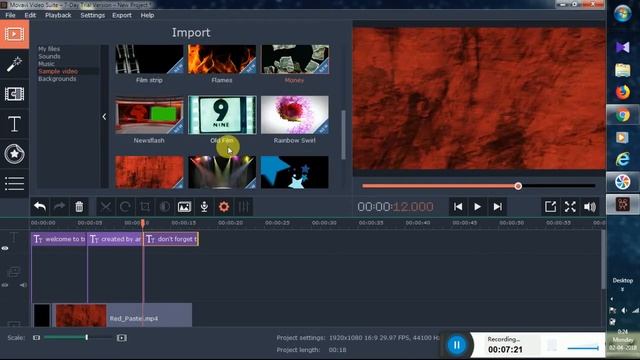640x360 pixels.
Task: Open the Import media tab
Action: [14, 34]
